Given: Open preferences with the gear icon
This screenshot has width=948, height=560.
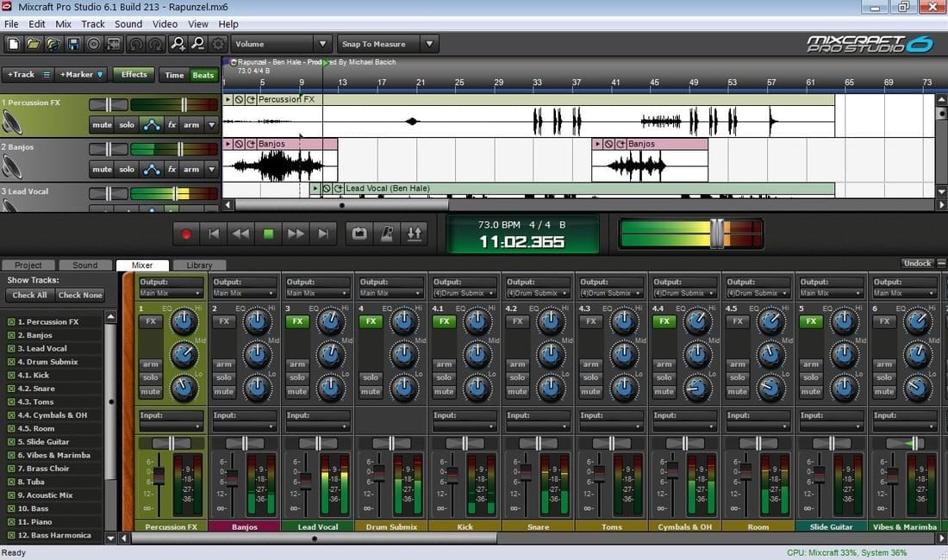Looking at the screenshot, I should click(218, 44).
